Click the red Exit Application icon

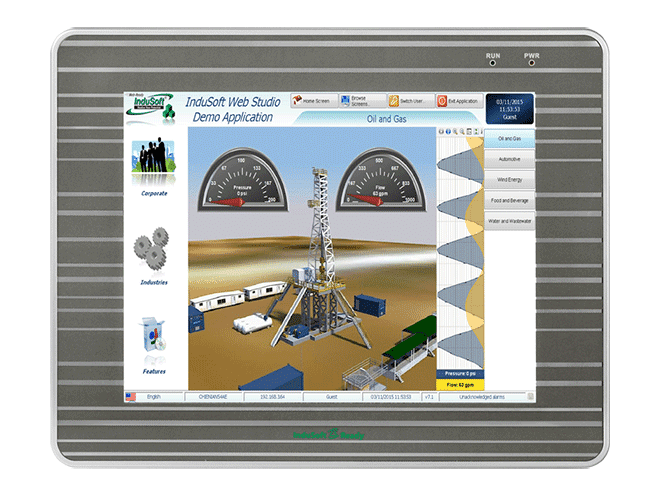442,101
